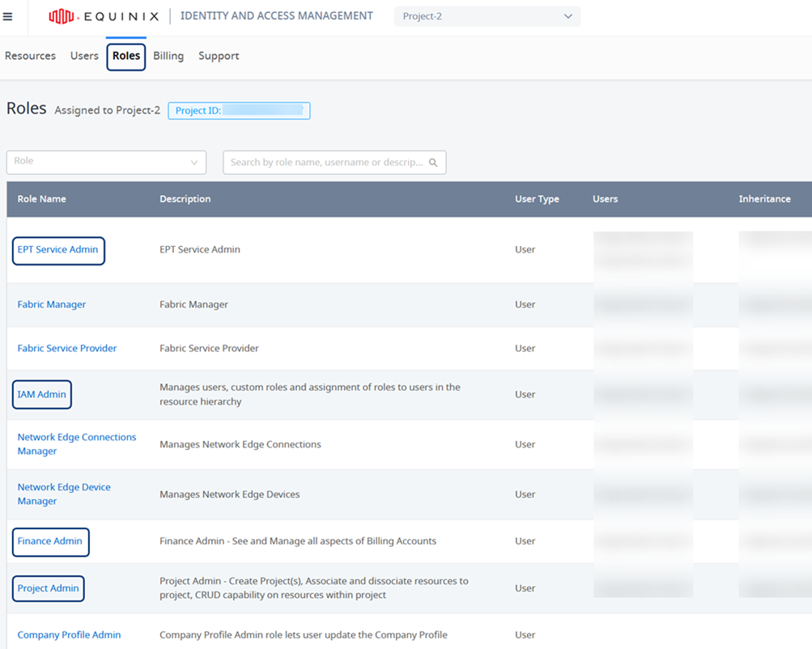Open the Role filter dropdown
812x649 pixels.
pos(106,162)
